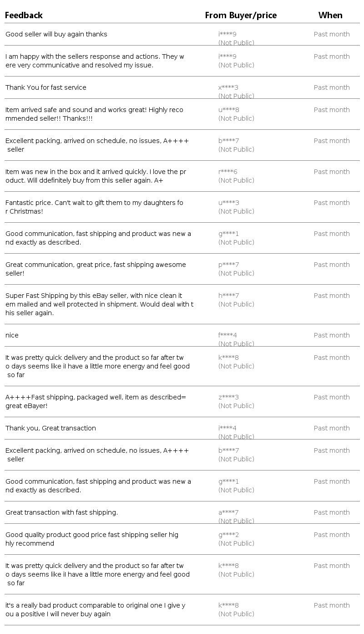
Task: Select buyer f****4 username
Action: click(x=227, y=335)
